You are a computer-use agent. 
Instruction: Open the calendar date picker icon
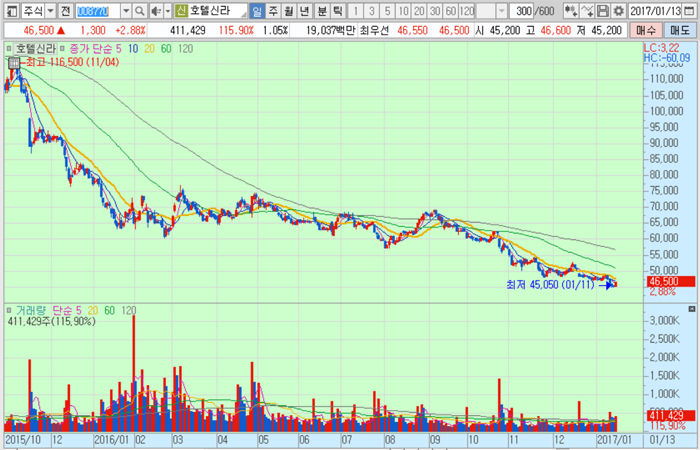690,11
